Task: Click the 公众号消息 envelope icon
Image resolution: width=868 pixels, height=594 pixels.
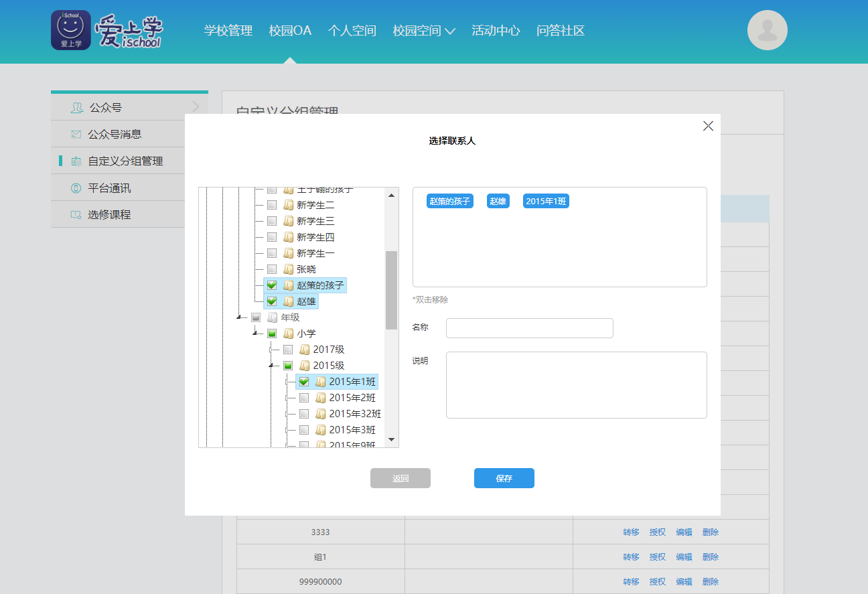Action: (76, 135)
